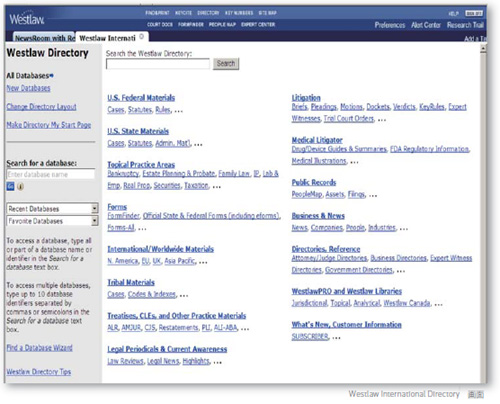This screenshot has width=500, height=404.
Task: Click Family Law link
Action: coord(234,174)
